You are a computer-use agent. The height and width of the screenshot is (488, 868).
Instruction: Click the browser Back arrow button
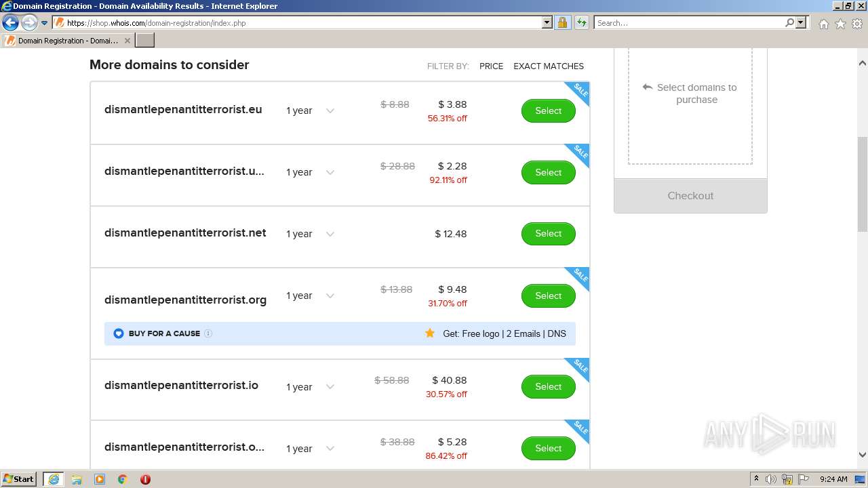10,22
